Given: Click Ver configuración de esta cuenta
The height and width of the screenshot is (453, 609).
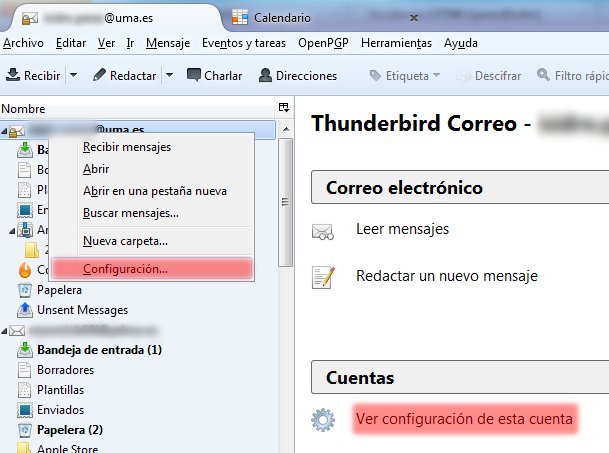Looking at the screenshot, I should click(x=464, y=419).
